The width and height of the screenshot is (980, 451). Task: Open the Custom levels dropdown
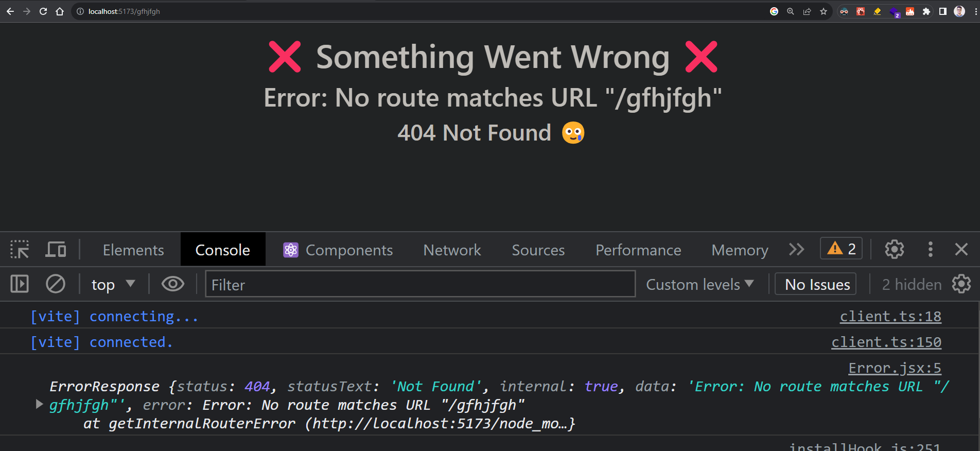(x=699, y=284)
